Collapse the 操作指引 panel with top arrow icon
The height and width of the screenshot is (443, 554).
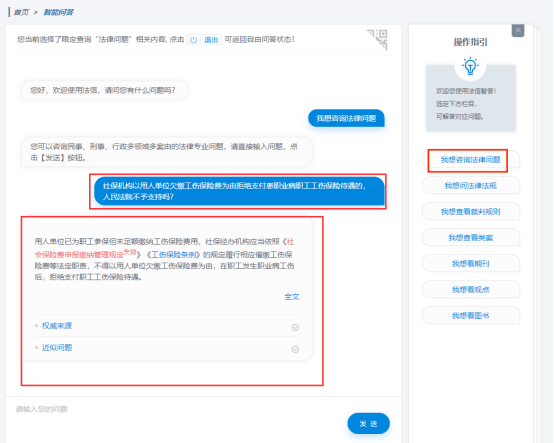pos(518,31)
